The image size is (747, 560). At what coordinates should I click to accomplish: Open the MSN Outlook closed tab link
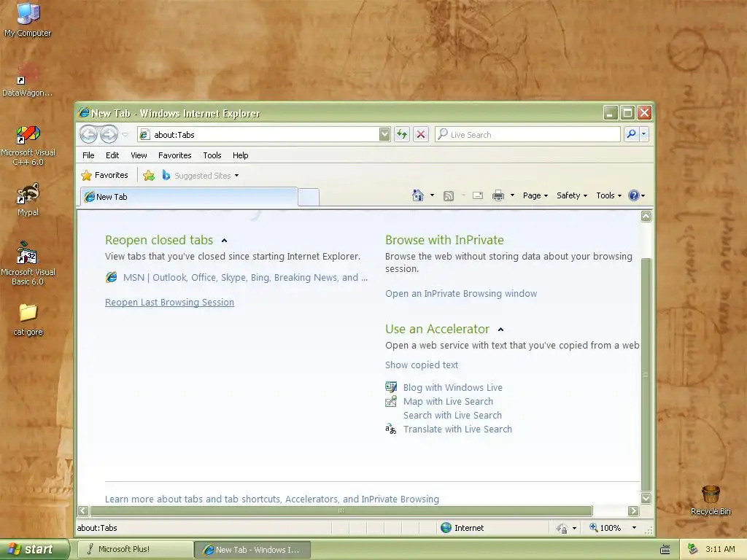pyautogui.click(x=245, y=278)
